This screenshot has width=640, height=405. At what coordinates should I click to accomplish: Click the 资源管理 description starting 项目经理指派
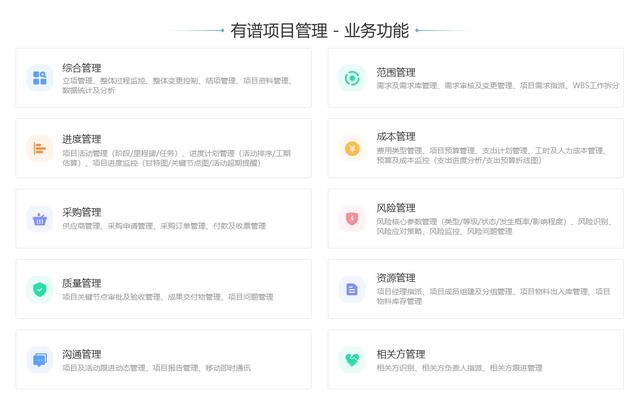[x=493, y=296]
